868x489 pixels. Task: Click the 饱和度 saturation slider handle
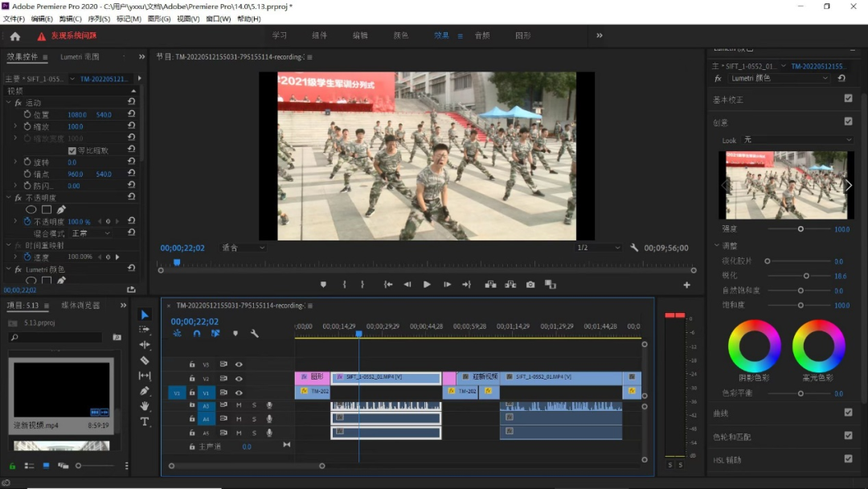[x=800, y=306]
